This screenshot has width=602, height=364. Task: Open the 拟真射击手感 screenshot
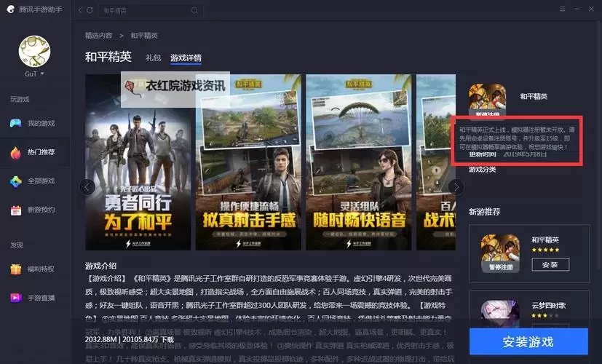point(248,162)
